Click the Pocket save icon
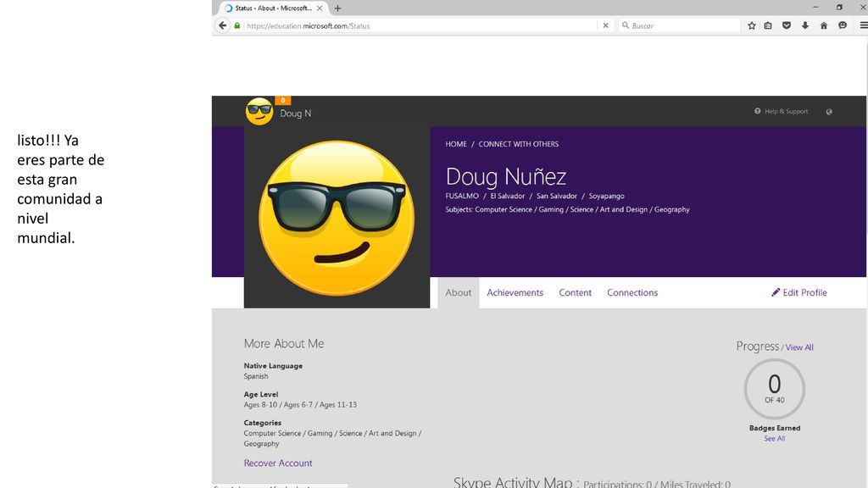Viewport: 868px width, 488px height. (x=786, y=25)
